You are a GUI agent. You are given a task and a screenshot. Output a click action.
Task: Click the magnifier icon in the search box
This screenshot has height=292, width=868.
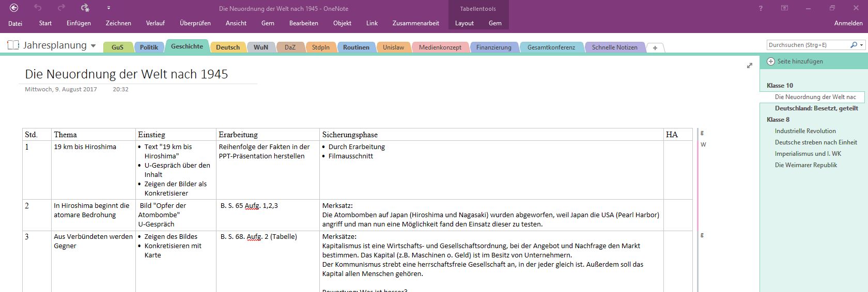pos(854,45)
